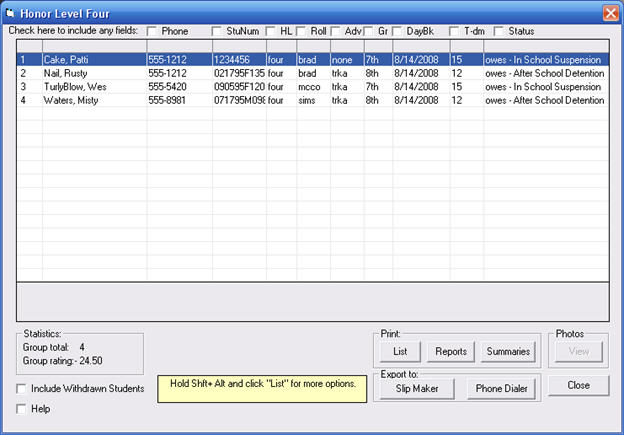This screenshot has width=624, height=435.
Task: Enable the Phone field checkbox
Action: [152, 31]
